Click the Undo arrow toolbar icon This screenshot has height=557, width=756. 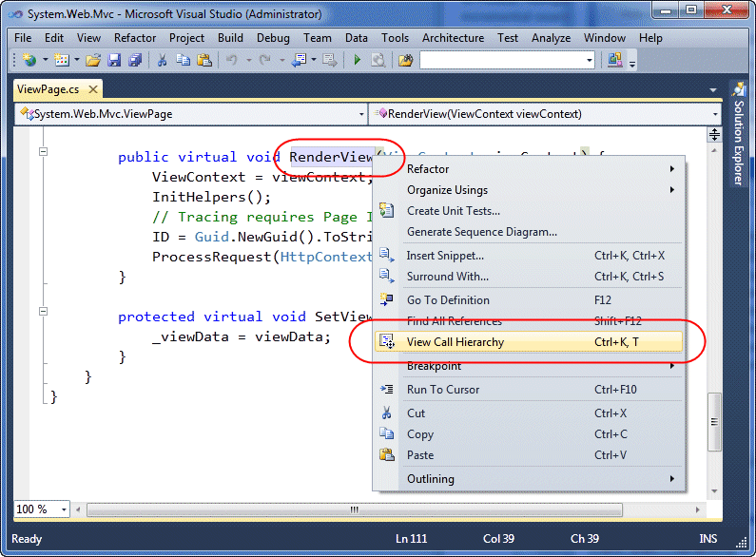point(232,60)
